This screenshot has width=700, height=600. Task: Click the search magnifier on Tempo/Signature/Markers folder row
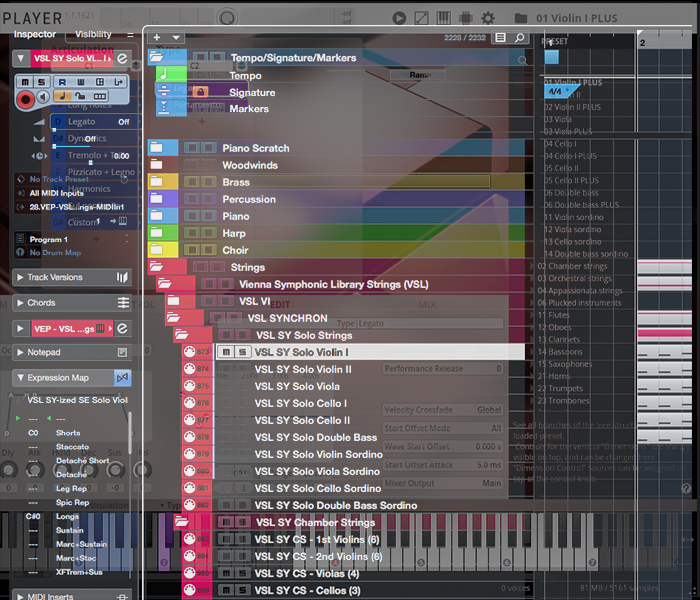coord(522,60)
